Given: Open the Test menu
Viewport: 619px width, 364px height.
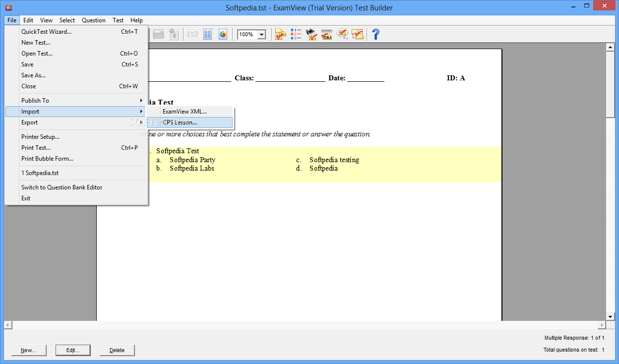Looking at the screenshot, I should (x=118, y=20).
